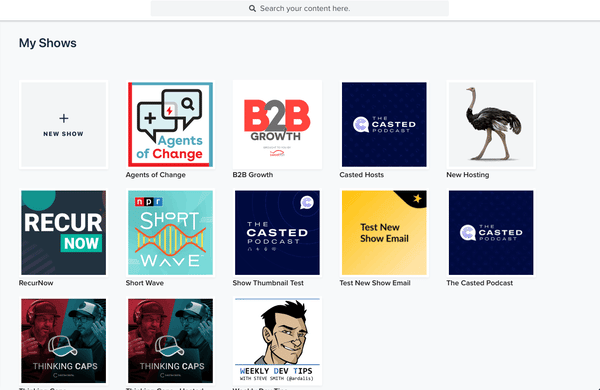Open the Test New Show Email cover
600x390 pixels.
384,233
